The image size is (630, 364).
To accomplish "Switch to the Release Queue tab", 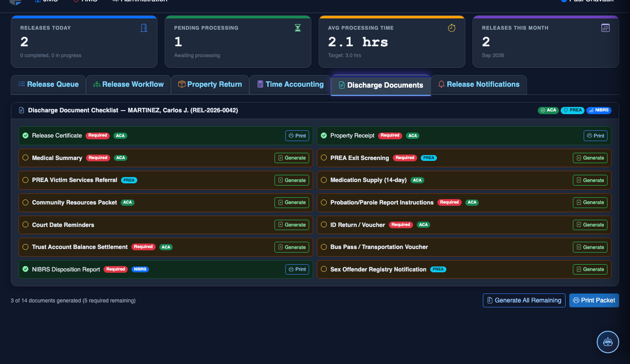I will pos(49,84).
